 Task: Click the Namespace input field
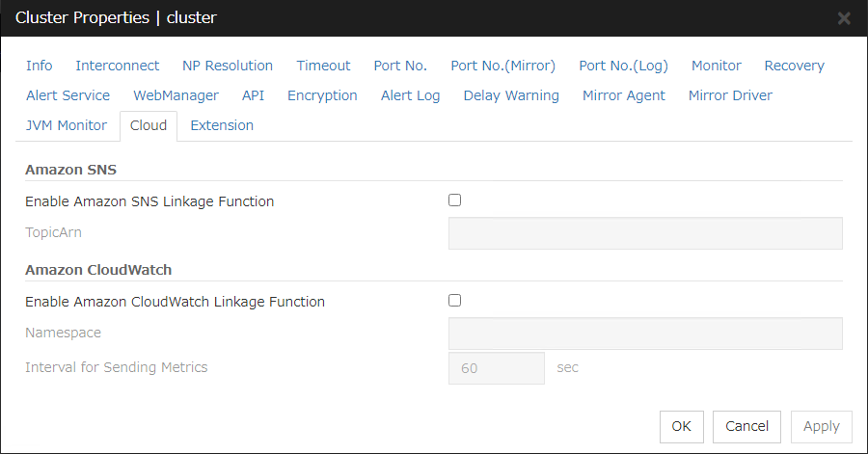[x=645, y=334]
